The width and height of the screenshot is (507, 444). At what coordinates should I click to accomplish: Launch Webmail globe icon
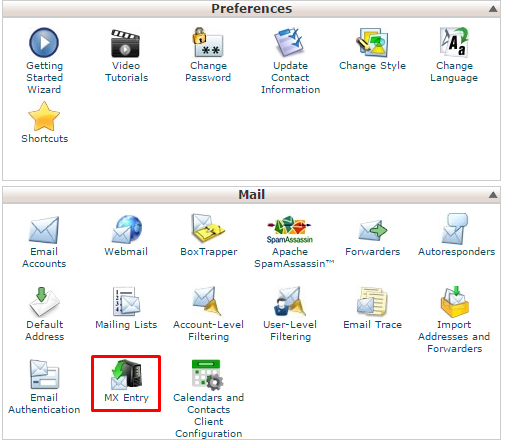pos(127,229)
